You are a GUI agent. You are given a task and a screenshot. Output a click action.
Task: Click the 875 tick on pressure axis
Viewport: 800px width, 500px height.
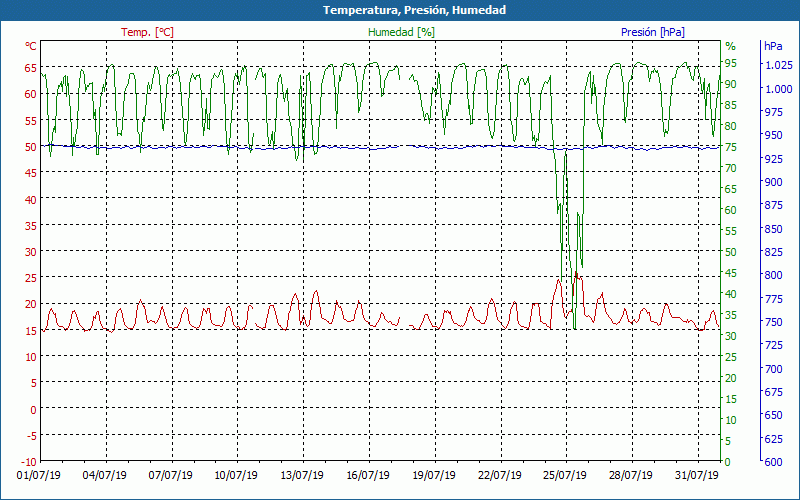773,205
